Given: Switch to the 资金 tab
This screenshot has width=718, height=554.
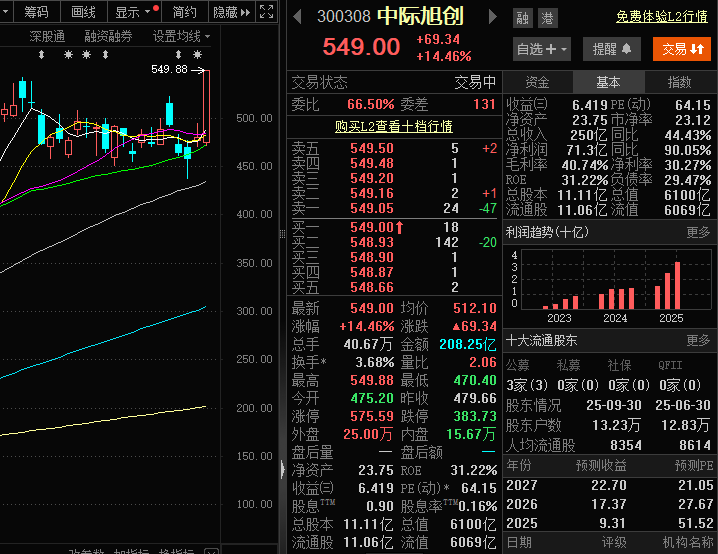Looking at the screenshot, I should coord(537,82).
